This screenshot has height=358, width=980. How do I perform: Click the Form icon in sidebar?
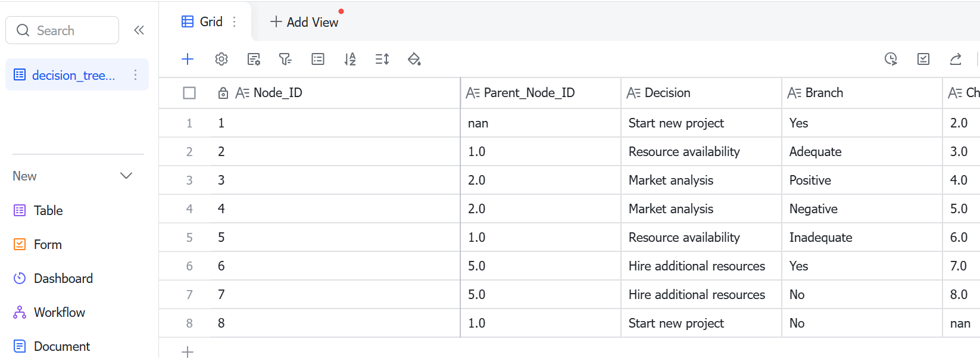click(20, 244)
